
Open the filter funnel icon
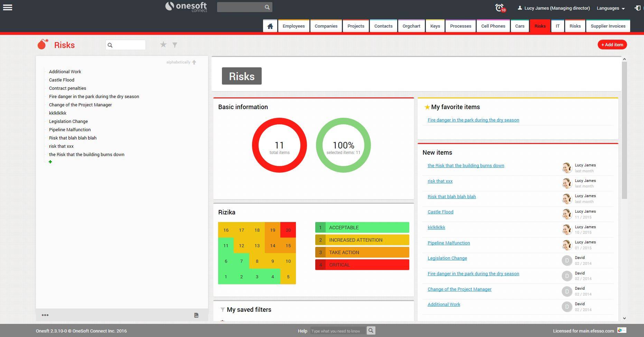(x=175, y=45)
